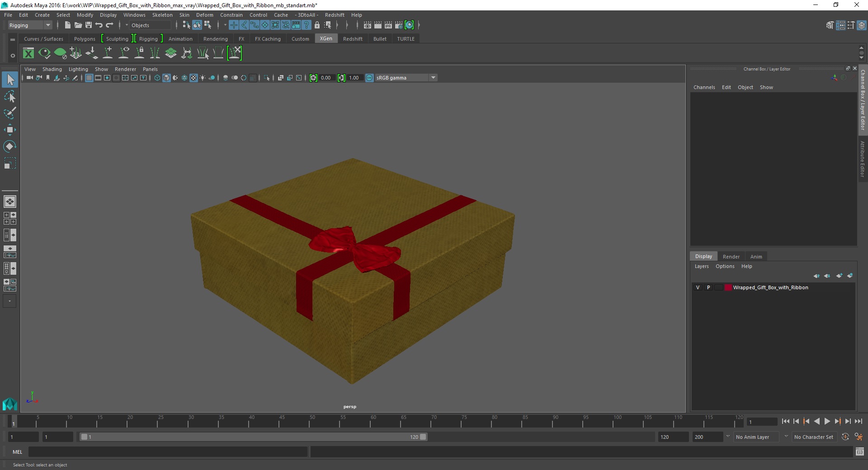This screenshot has height=470, width=868.
Task: Go to start of playback range
Action: point(785,421)
